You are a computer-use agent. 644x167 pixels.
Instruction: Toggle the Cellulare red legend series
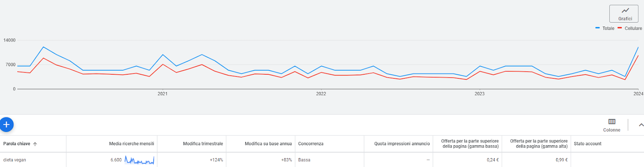(x=630, y=28)
